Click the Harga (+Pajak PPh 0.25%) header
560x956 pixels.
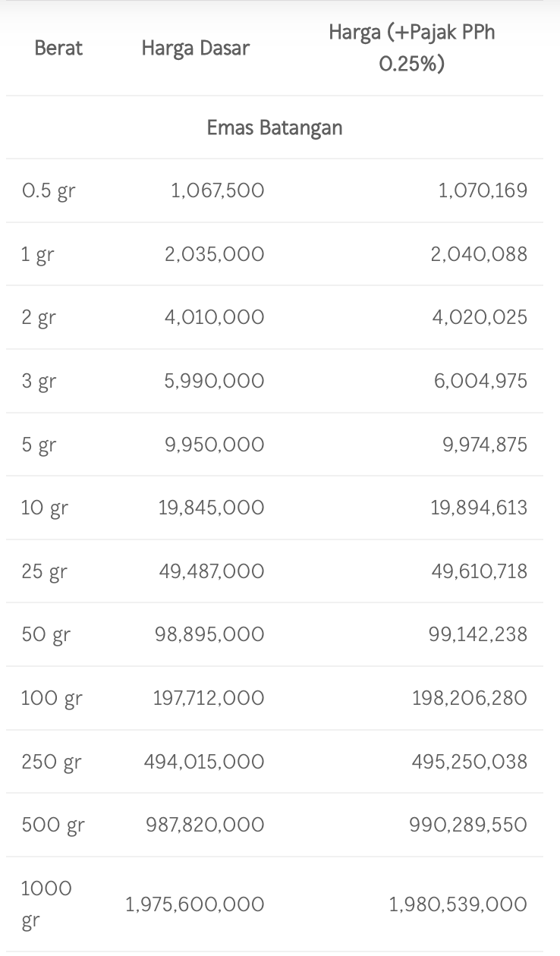pos(411,49)
